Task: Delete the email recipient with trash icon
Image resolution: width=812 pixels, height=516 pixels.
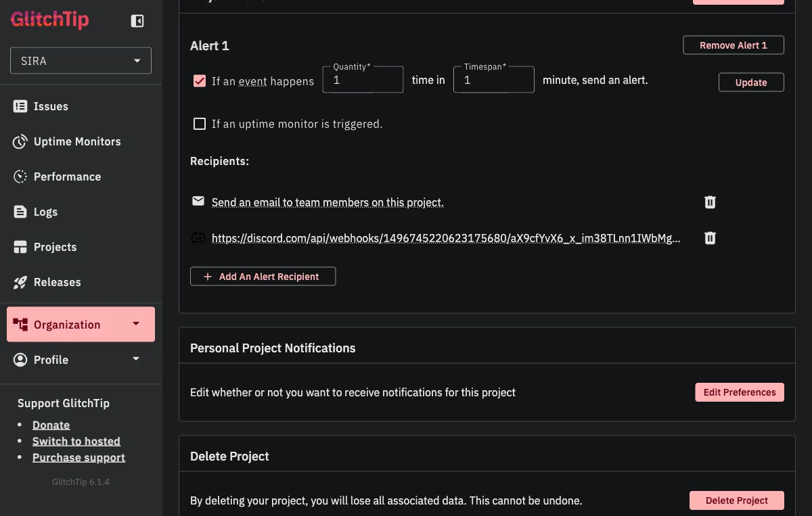Action: tap(710, 202)
